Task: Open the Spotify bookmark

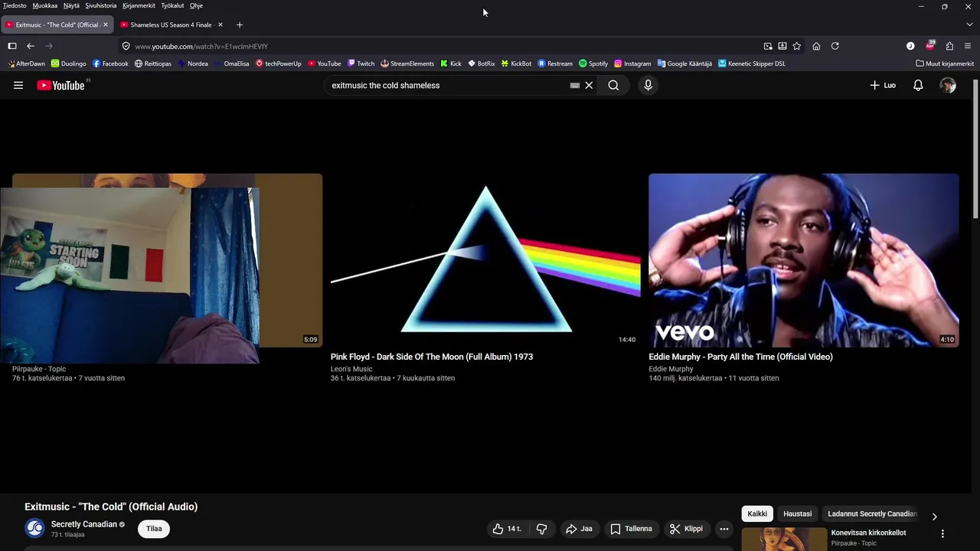Action: [593, 64]
